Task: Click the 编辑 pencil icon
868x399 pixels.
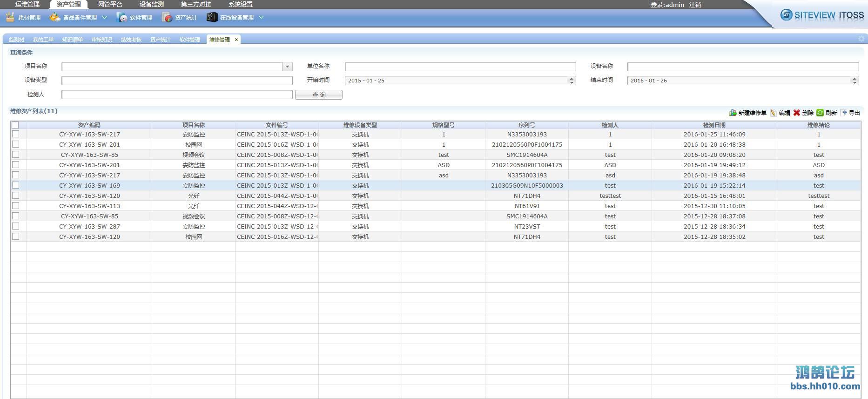Action: click(x=774, y=113)
